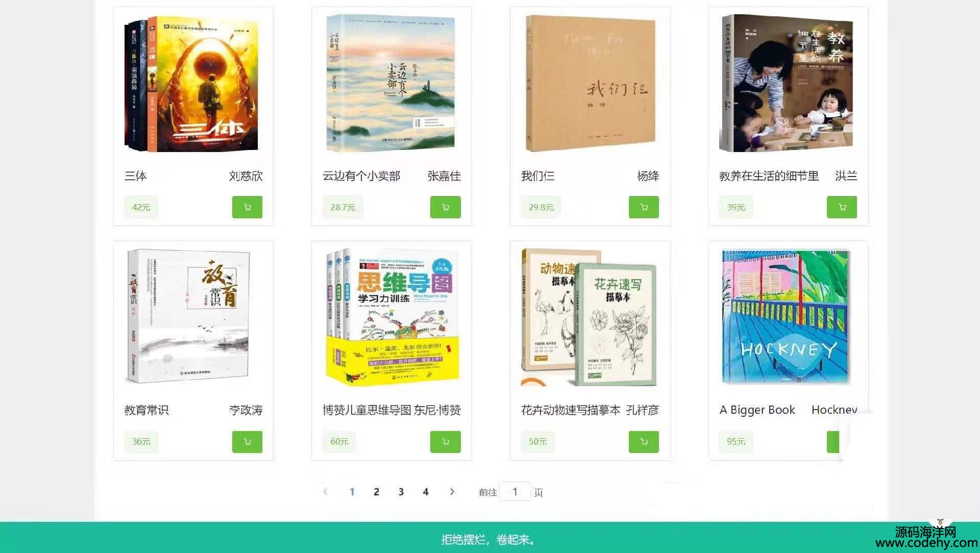Go to next page with right chevron

pos(452,492)
